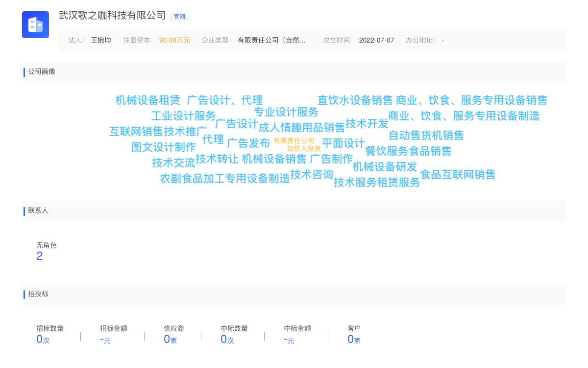Select orange tag 自然人投资
Viewport: 588px width, 368px height.
point(304,149)
